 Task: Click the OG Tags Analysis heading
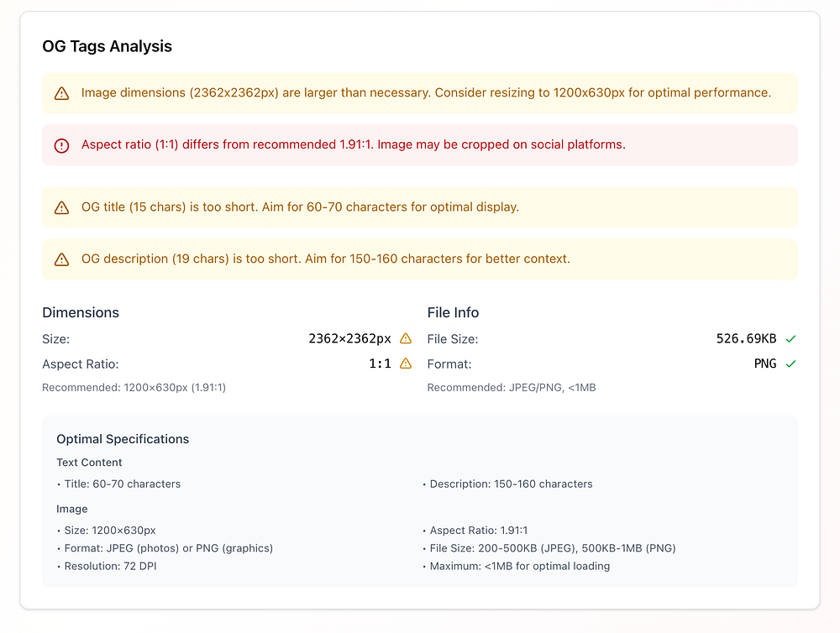tap(107, 46)
